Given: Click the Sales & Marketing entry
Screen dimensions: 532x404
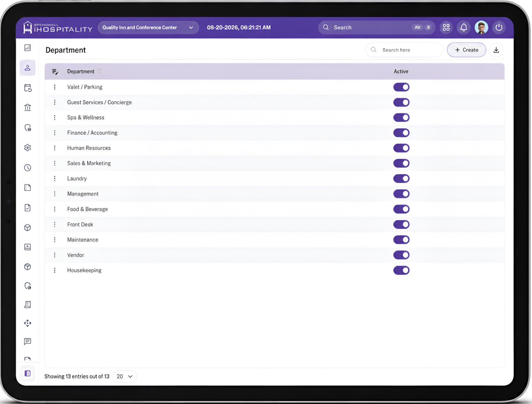Looking at the screenshot, I should tap(89, 163).
